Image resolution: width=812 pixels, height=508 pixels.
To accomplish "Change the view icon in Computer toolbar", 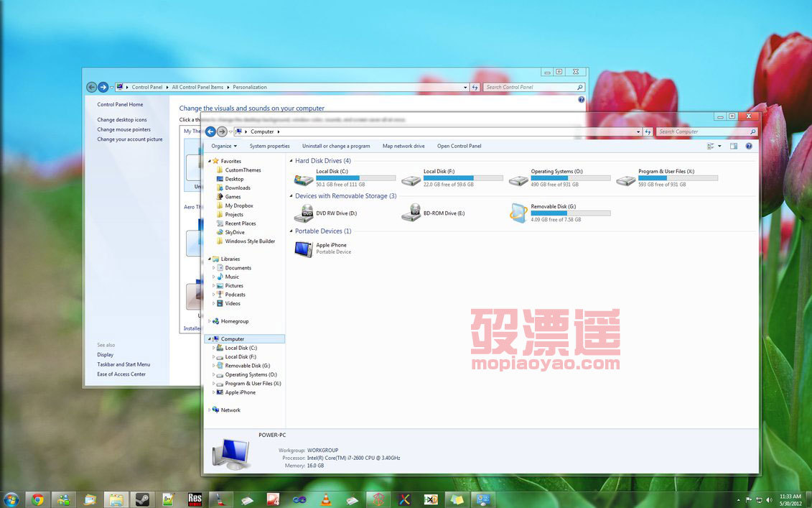I will click(711, 146).
